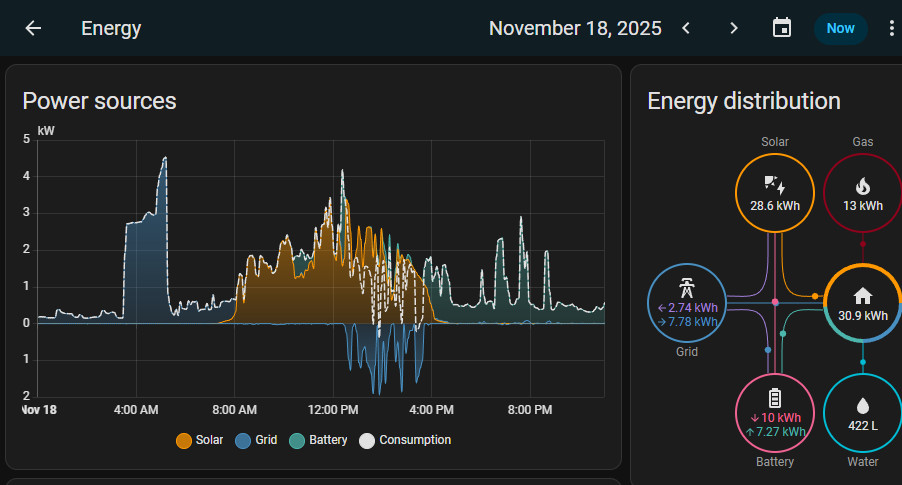902x485 pixels.
Task: Click the Gas flame icon circle
Action: tap(862, 194)
